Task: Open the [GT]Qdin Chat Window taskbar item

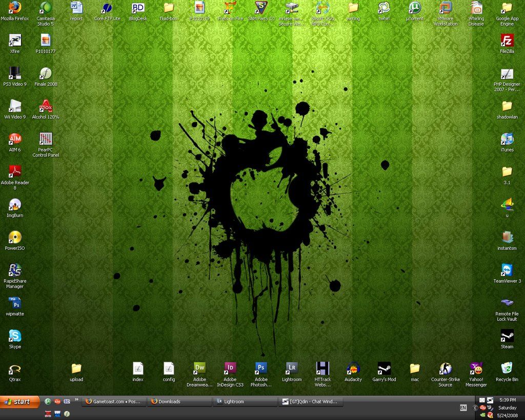Action: click(x=311, y=402)
